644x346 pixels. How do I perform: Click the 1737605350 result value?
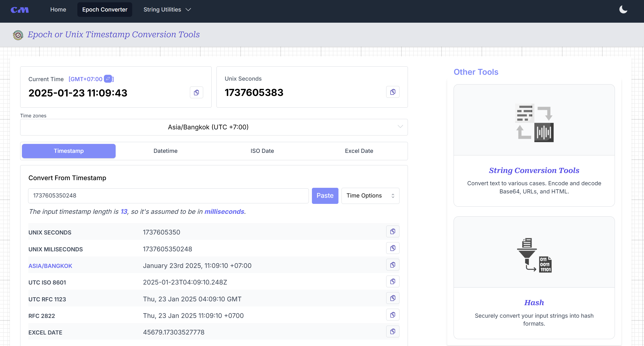[162, 232]
